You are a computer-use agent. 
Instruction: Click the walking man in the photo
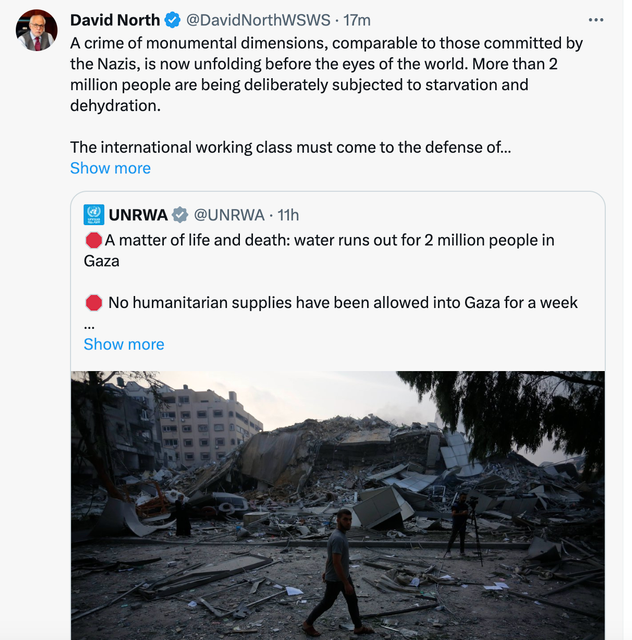pyautogui.click(x=336, y=571)
